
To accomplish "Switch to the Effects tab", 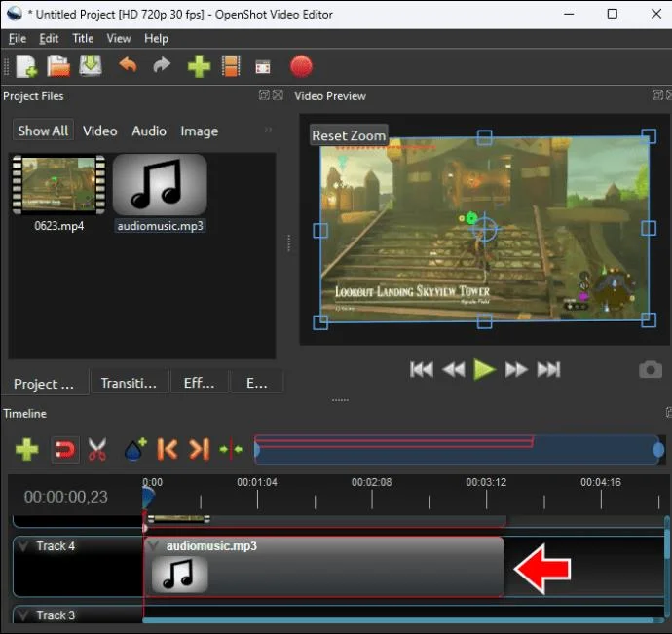I will [x=200, y=383].
